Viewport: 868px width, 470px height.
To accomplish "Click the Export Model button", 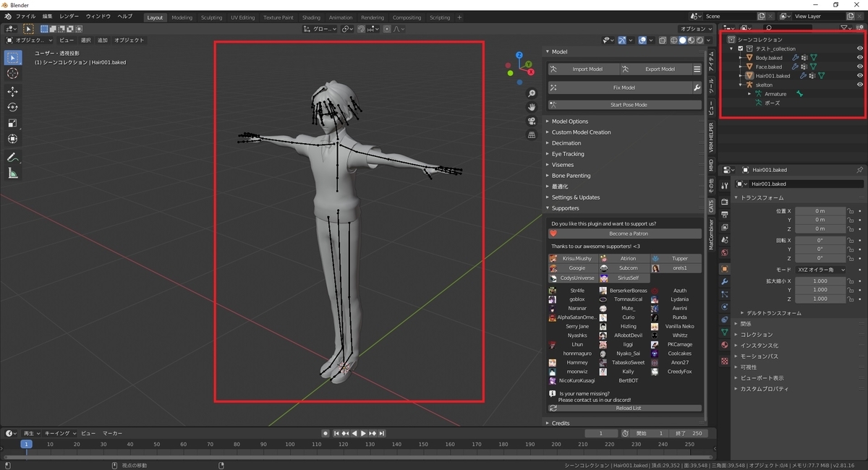I will pyautogui.click(x=655, y=69).
